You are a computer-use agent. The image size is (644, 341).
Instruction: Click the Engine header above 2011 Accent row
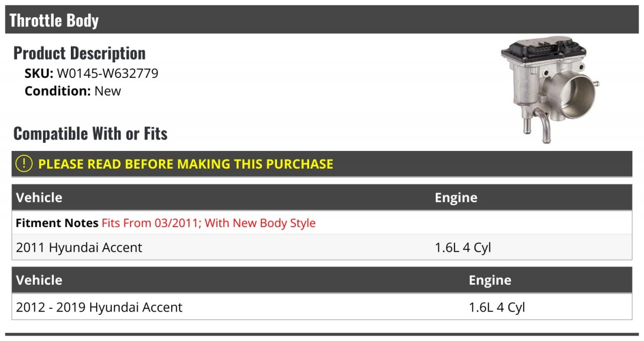(x=456, y=198)
